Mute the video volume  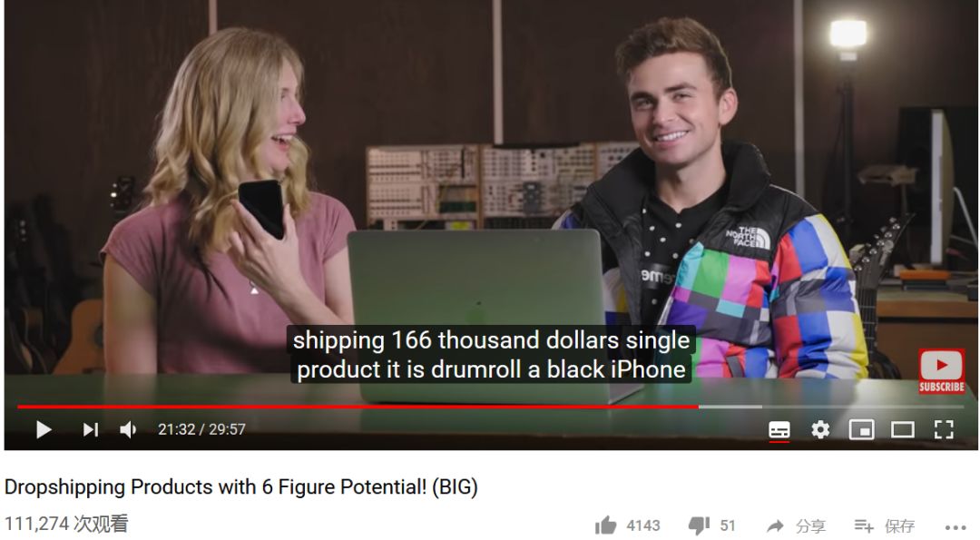(128, 430)
